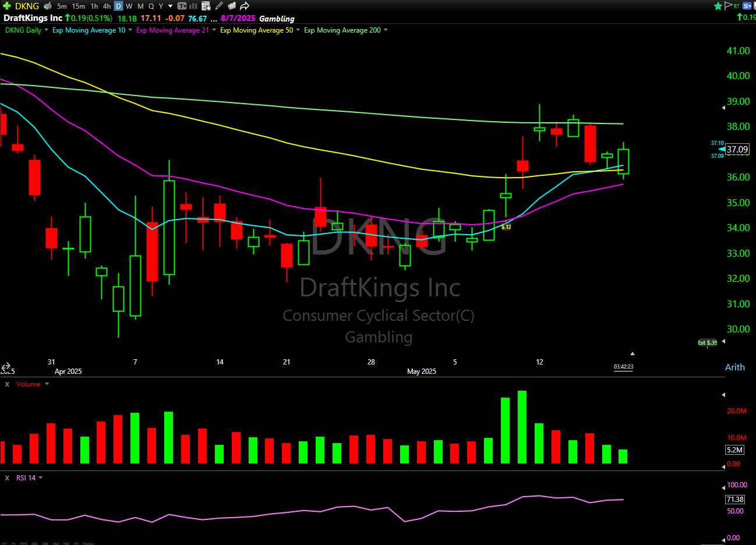Open the blue S dropdown button
Screen dimensions: 756x545
coord(748,6)
